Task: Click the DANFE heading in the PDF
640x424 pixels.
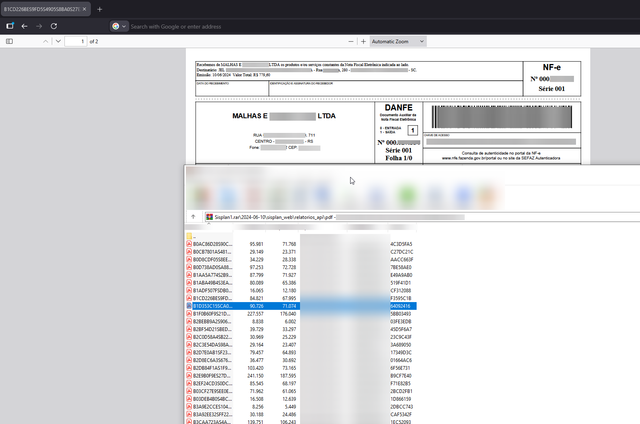Action: (x=399, y=108)
